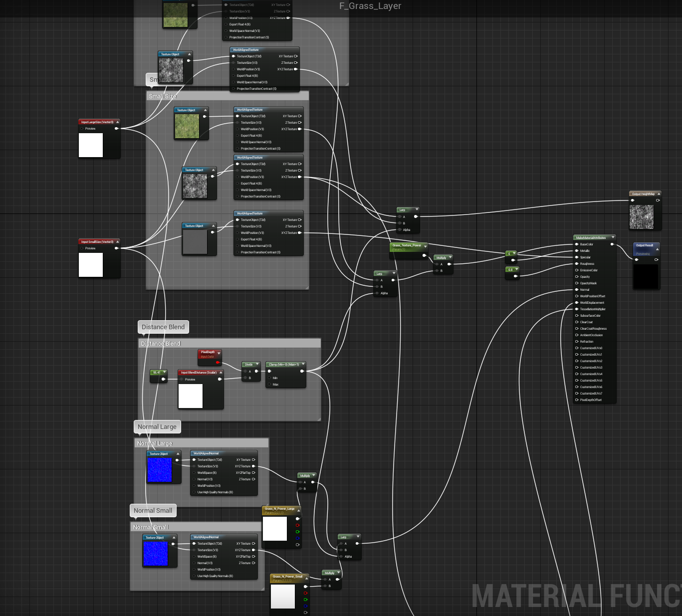
Task: Click the AmbientOcclusion input pin
Action: (577, 335)
